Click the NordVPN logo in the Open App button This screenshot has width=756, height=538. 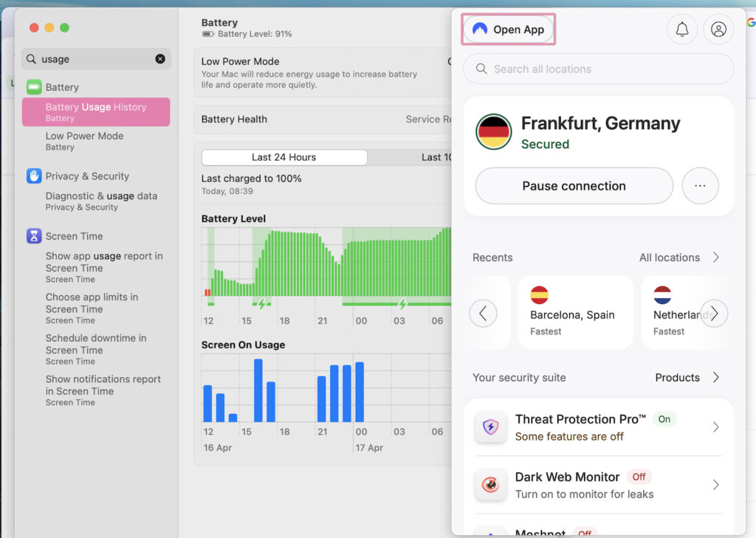(479, 29)
